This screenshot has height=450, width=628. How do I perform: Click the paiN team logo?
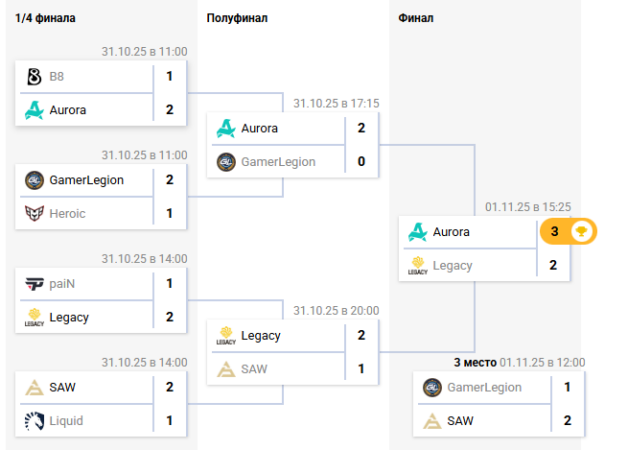[x=34, y=283]
